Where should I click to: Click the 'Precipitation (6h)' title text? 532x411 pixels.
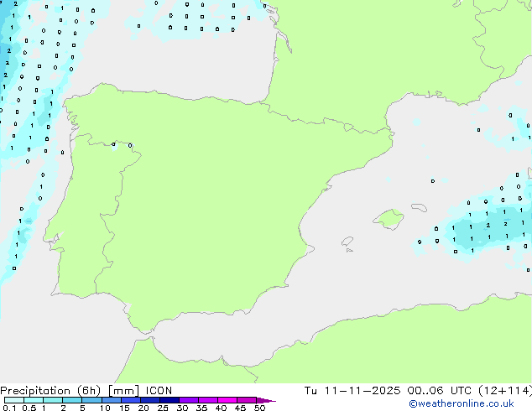tap(50, 391)
